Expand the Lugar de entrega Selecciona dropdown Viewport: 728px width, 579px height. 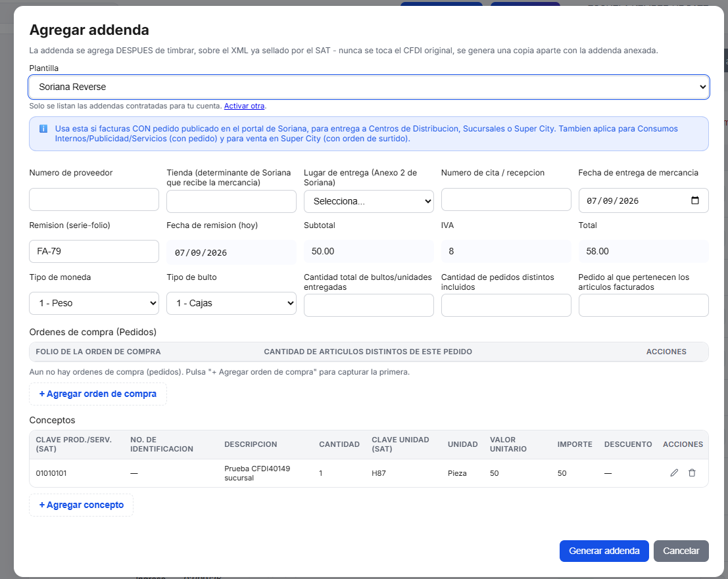coord(369,201)
